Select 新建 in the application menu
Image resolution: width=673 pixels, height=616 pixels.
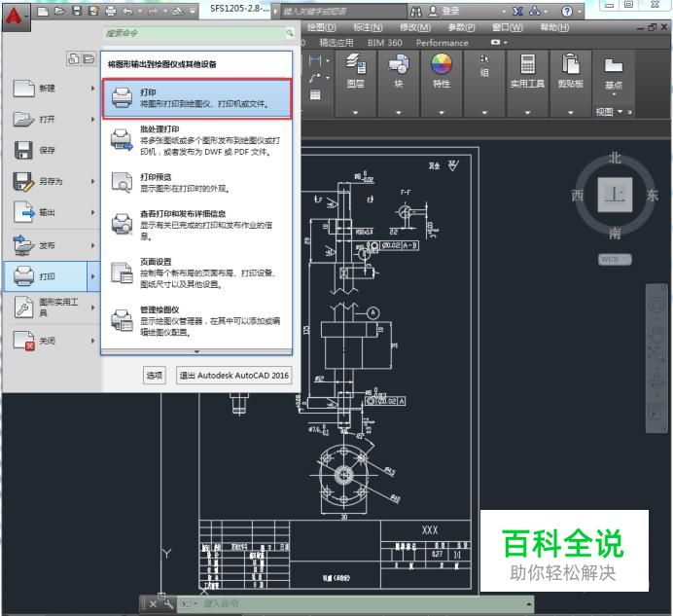click(x=52, y=89)
